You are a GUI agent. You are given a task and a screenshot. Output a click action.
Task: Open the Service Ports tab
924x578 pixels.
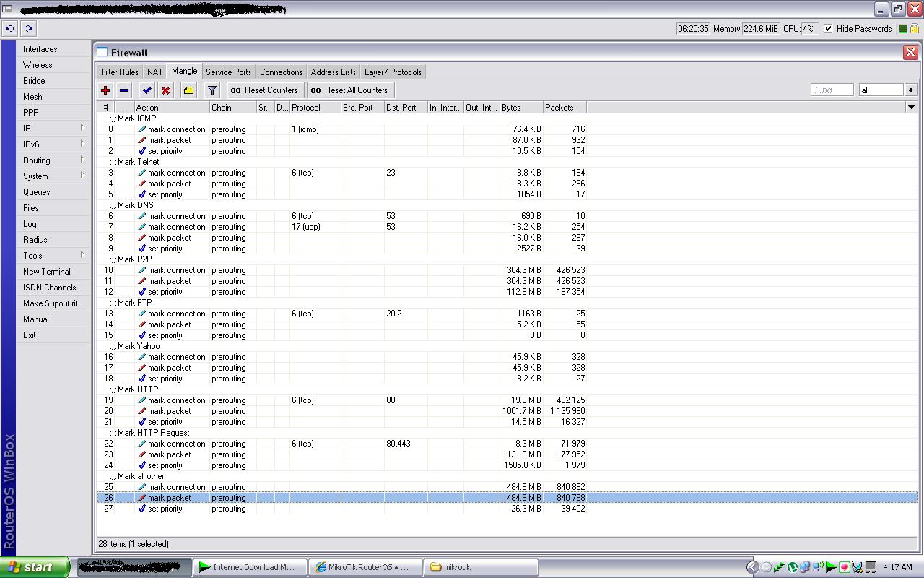coord(228,72)
